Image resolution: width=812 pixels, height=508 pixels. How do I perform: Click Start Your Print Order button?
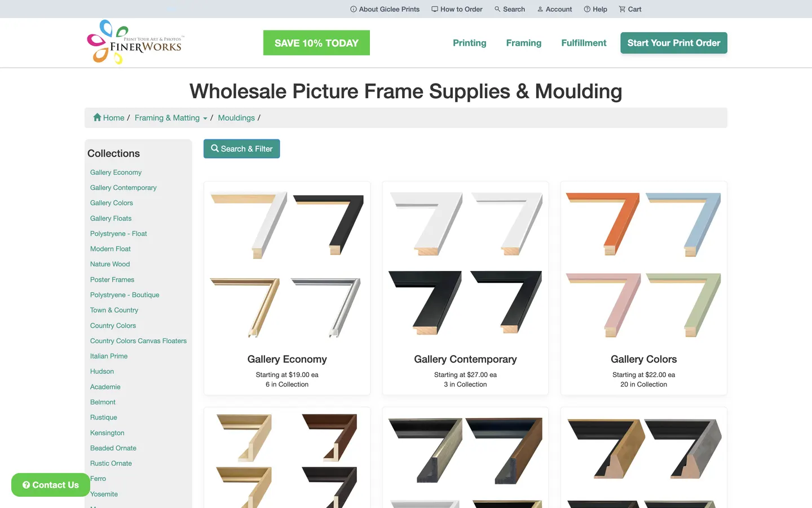click(x=674, y=43)
